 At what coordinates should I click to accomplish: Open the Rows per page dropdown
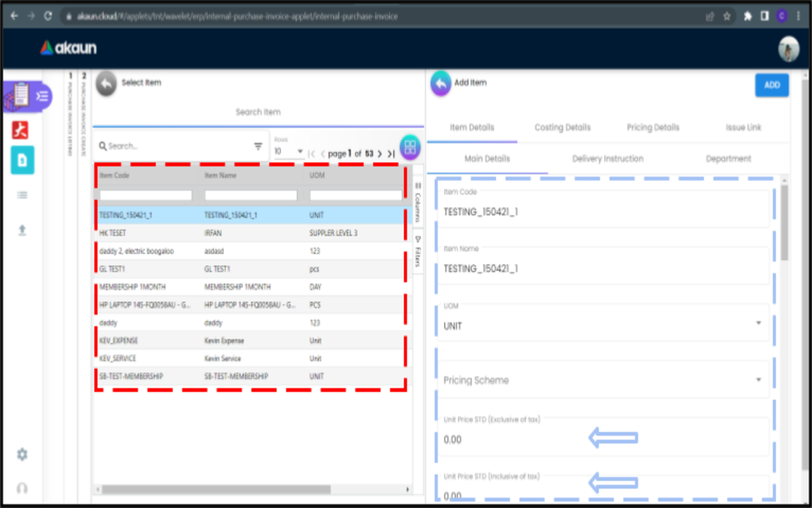click(289, 151)
